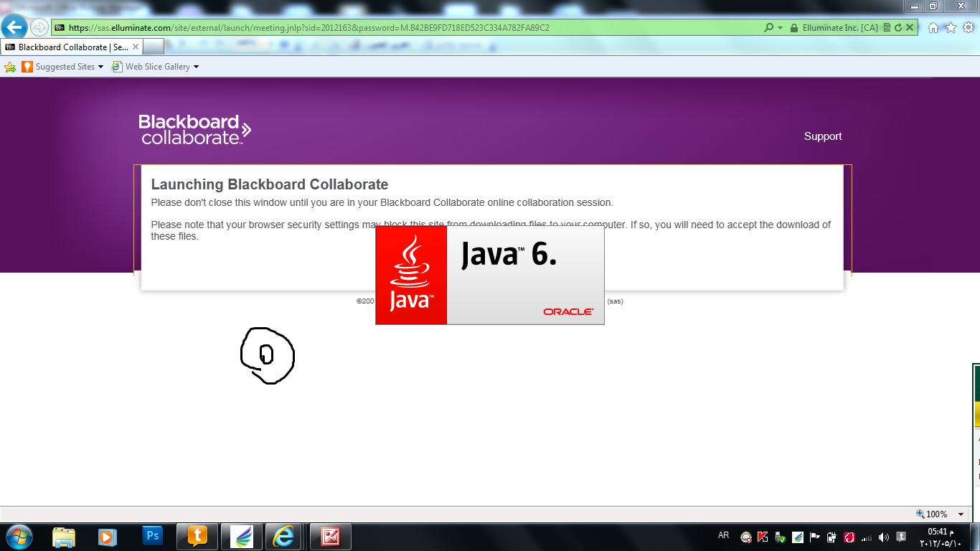Open the Support link
Viewport: 980px width, 551px height.
click(x=823, y=136)
